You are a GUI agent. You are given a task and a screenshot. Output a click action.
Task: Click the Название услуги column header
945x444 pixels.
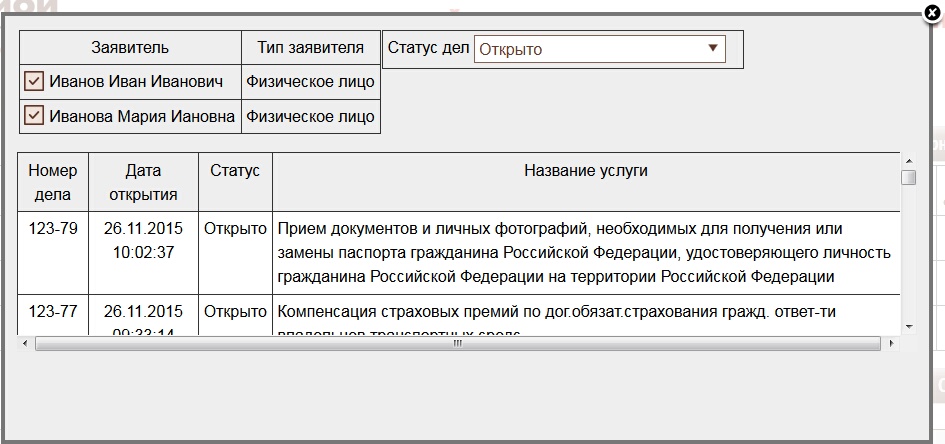[x=586, y=171]
